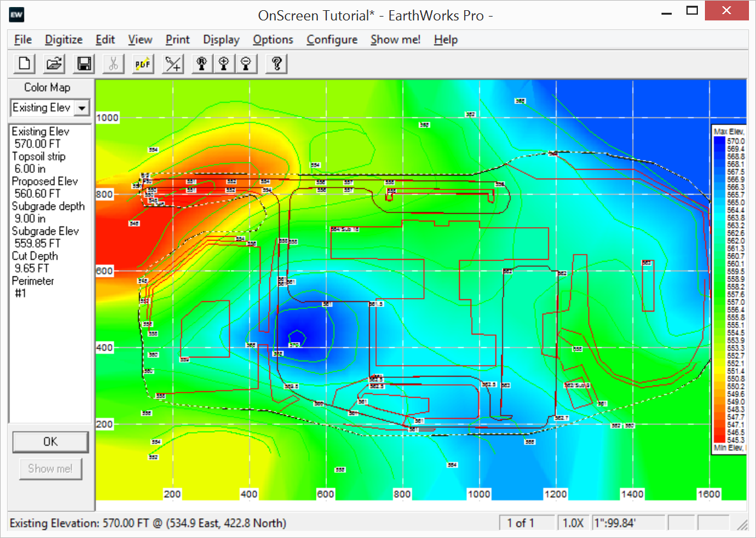Image resolution: width=756 pixels, height=538 pixels.
Task: Open the File menu
Action: 23,40
